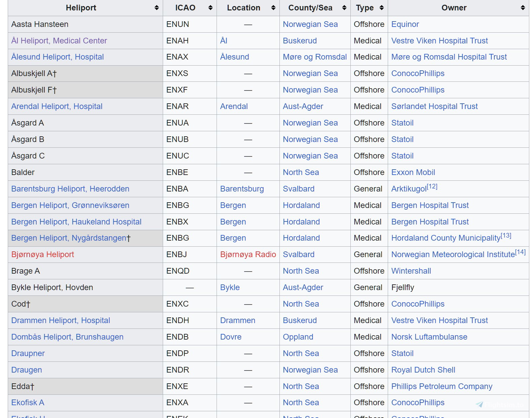
Task: Click red Bjørnøya Heliport link
Action: (x=43, y=254)
